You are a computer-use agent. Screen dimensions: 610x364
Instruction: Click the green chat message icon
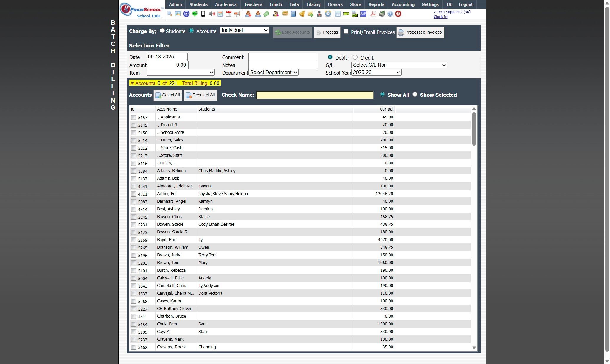point(195,14)
